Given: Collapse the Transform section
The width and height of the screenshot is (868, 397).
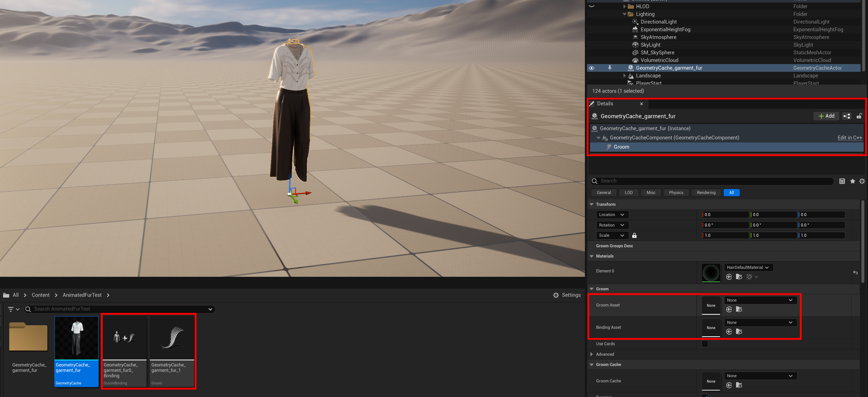Looking at the screenshot, I should pyautogui.click(x=591, y=204).
